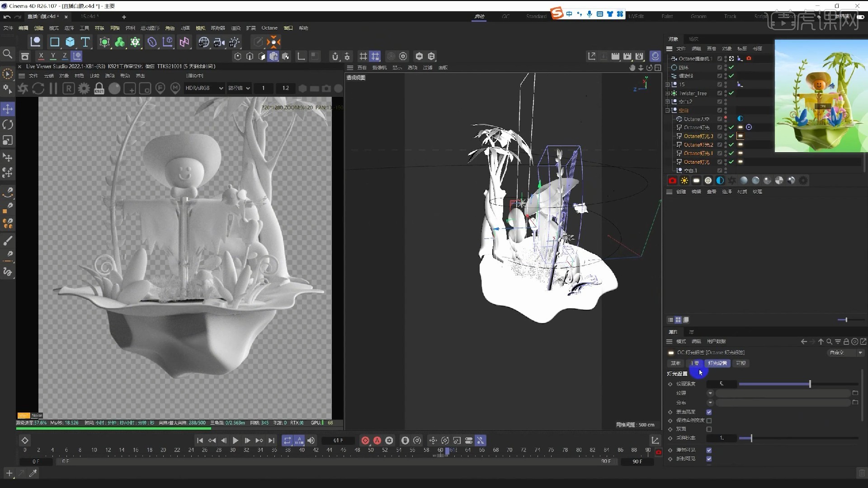
Task: Open the Octane menu in the menu bar
Action: point(269,28)
